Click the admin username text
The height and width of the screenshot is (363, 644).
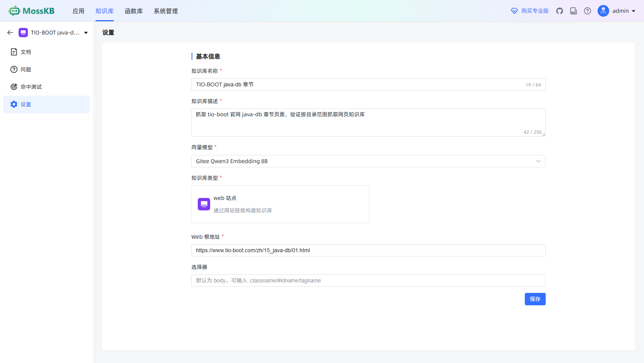[x=620, y=11]
